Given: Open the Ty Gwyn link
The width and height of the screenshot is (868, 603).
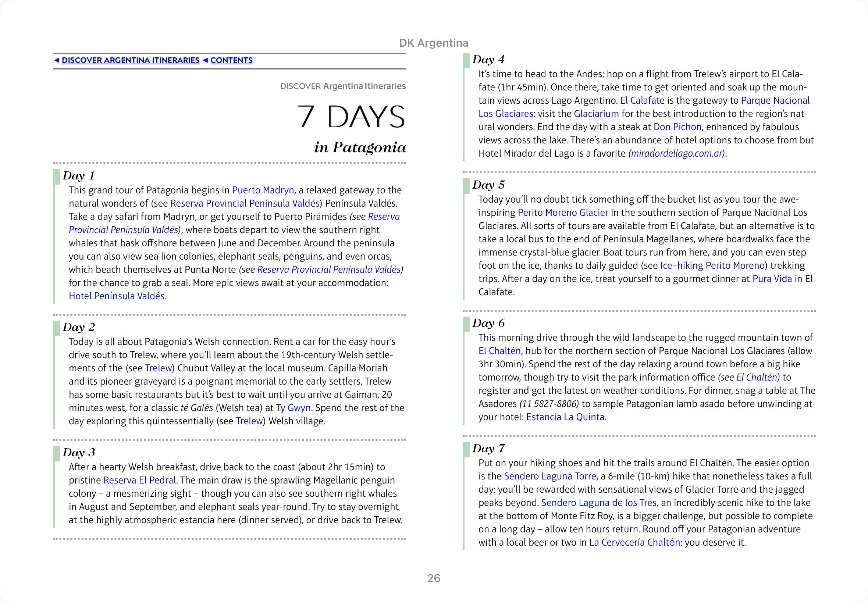Looking at the screenshot, I should point(293,408).
